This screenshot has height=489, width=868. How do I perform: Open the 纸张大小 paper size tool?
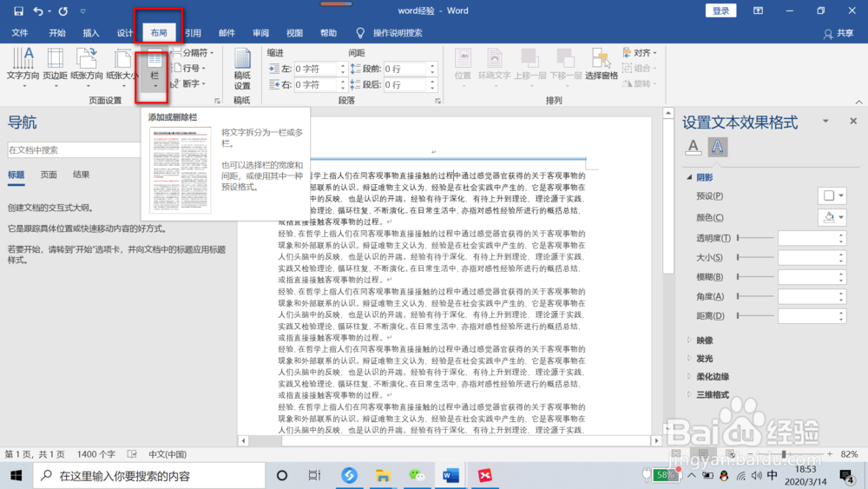pos(122,67)
